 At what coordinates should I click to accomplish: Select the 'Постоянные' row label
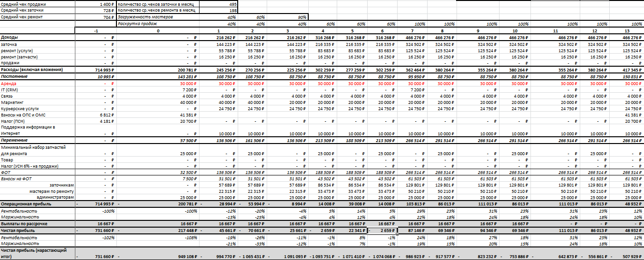[38, 76]
